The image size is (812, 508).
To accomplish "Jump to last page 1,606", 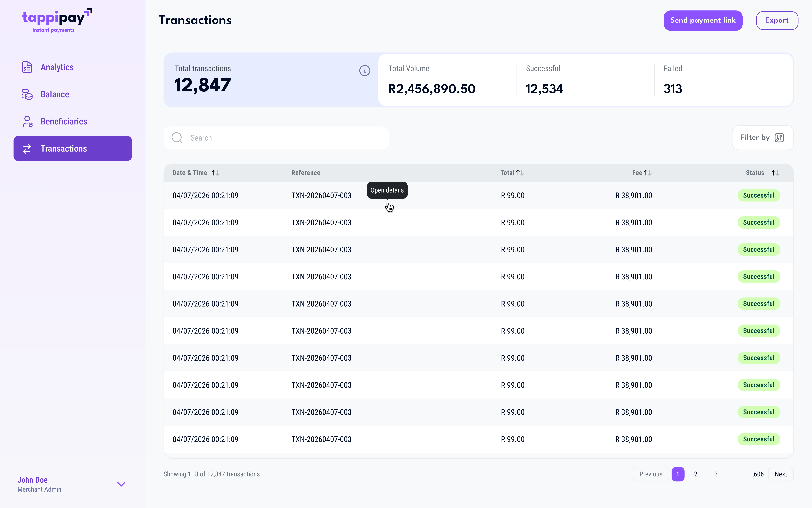I will 756,474.
